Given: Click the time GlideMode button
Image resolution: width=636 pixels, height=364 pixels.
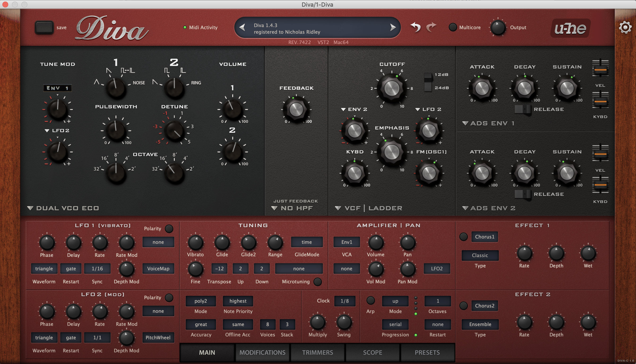Looking at the screenshot, I should tap(307, 242).
